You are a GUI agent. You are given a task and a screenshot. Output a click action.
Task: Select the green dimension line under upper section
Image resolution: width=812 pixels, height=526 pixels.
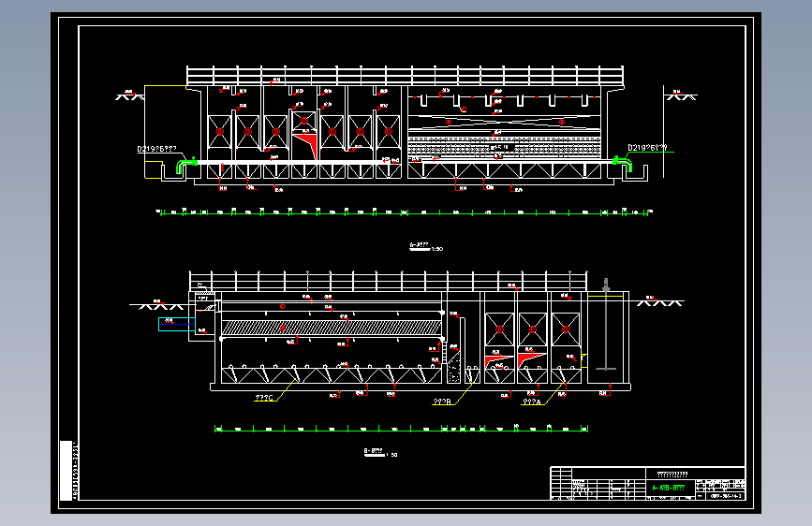(x=404, y=212)
